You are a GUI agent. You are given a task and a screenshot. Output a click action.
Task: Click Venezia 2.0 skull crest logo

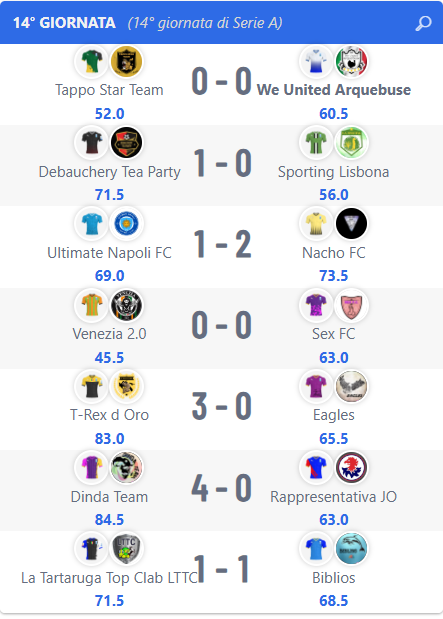126,305
